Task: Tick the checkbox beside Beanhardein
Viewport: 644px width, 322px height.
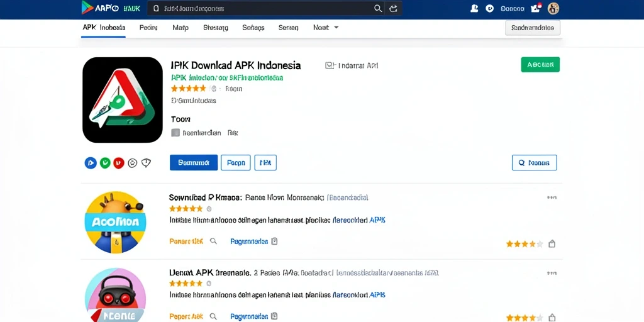Action: click(175, 133)
